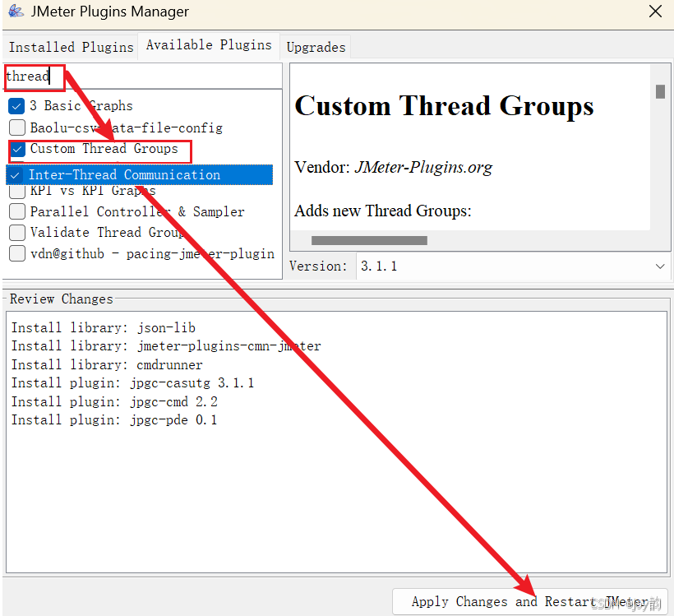This screenshot has width=674, height=616.
Task: Close the JMeter Plugins Manager window
Action: [x=655, y=12]
